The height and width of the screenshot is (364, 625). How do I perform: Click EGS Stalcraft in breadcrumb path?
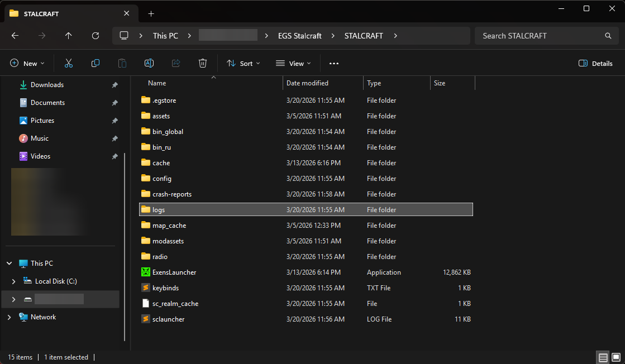[299, 36]
